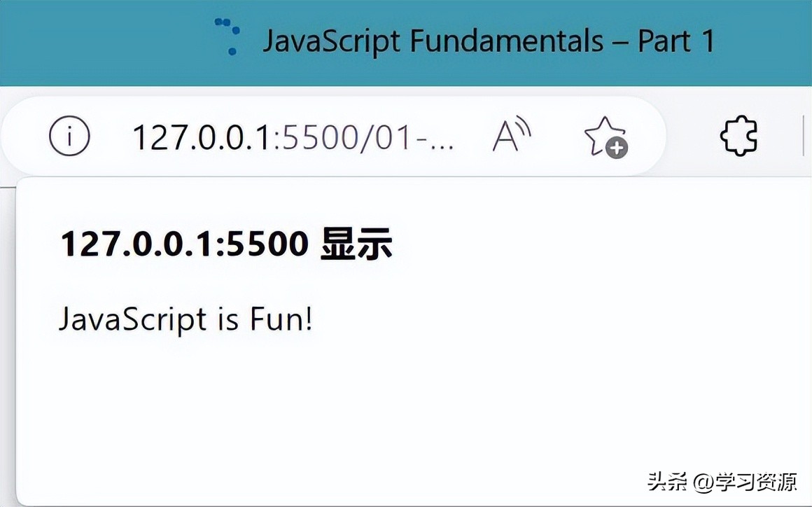Click the alert message "JavaScript is Fun!"
Image resolution: width=812 pixels, height=507 pixels.
(185, 319)
